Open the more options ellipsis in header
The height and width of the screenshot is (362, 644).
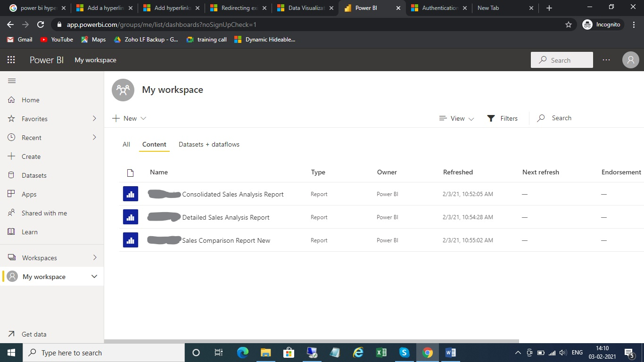point(606,60)
